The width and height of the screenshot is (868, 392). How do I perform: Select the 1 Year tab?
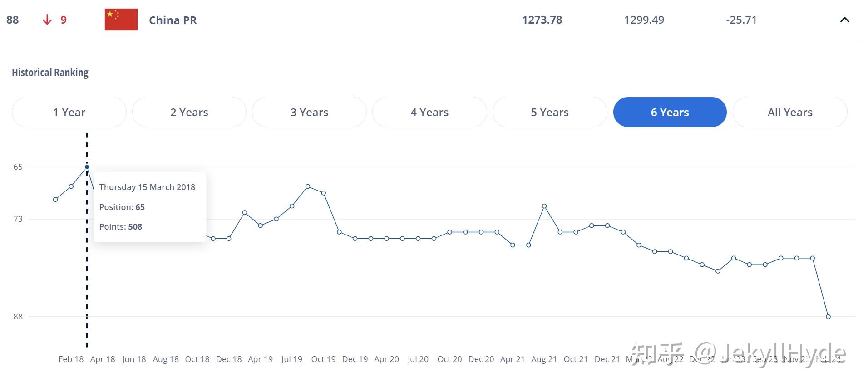[x=69, y=112]
